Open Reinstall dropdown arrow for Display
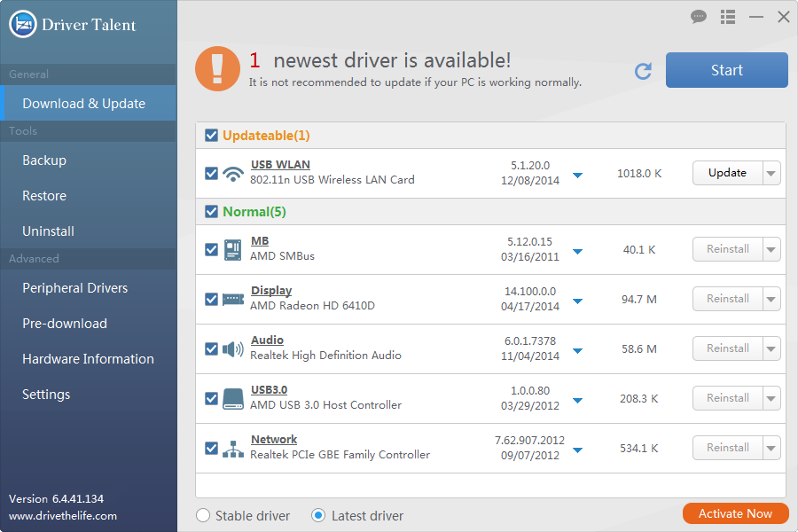Image resolution: width=798 pixels, height=532 pixels. click(x=771, y=299)
